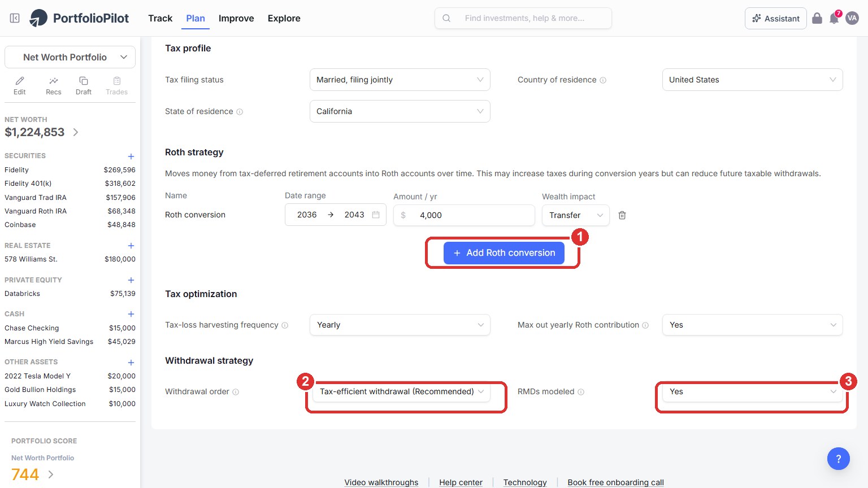The image size is (868, 488).
Task: Click the PortfolioPilot logo
Action: coord(79,18)
